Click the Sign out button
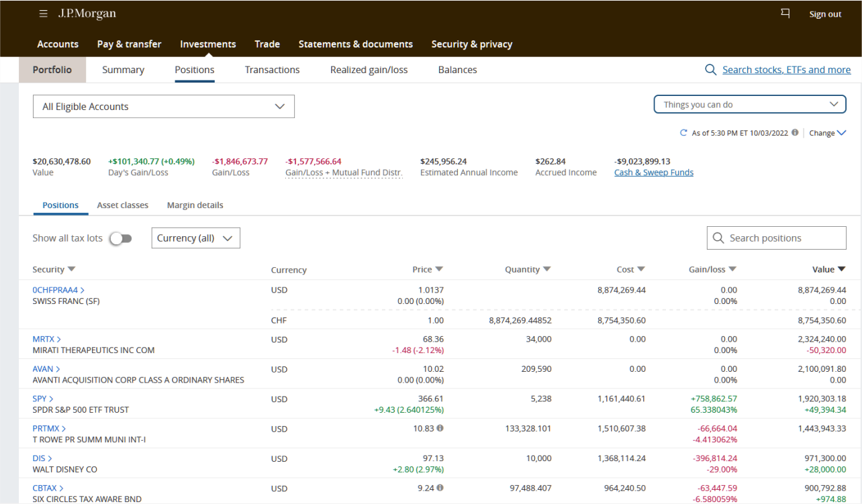Screen dimensions: 862x504 tap(825, 14)
